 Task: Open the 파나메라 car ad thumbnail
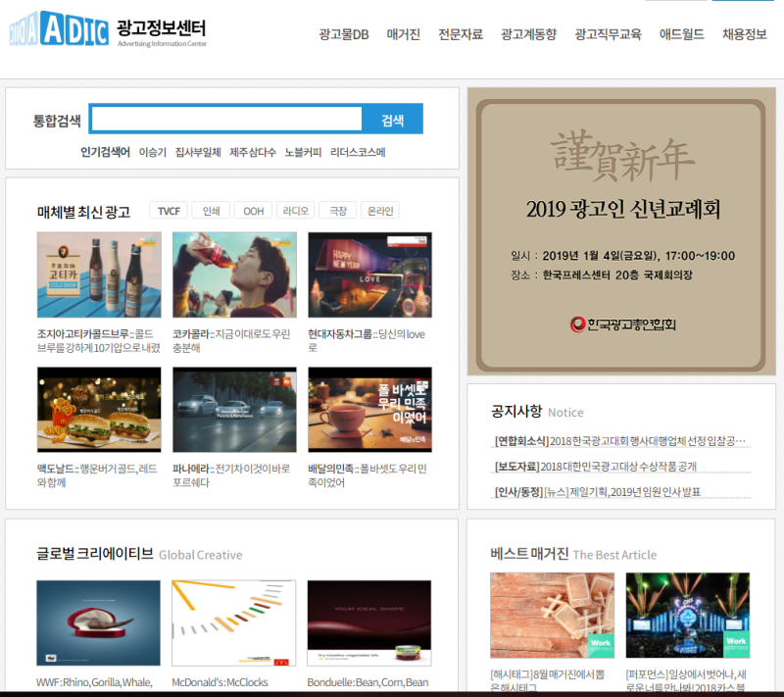coord(234,410)
